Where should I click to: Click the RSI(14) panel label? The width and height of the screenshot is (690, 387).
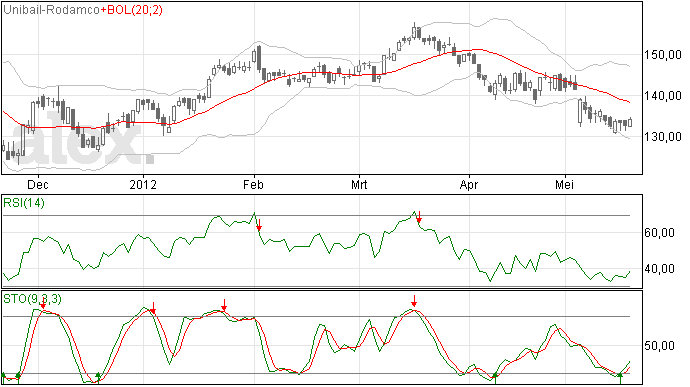[x=24, y=203]
